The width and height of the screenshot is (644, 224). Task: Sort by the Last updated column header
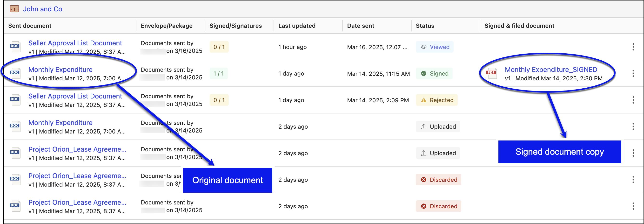pyautogui.click(x=297, y=26)
